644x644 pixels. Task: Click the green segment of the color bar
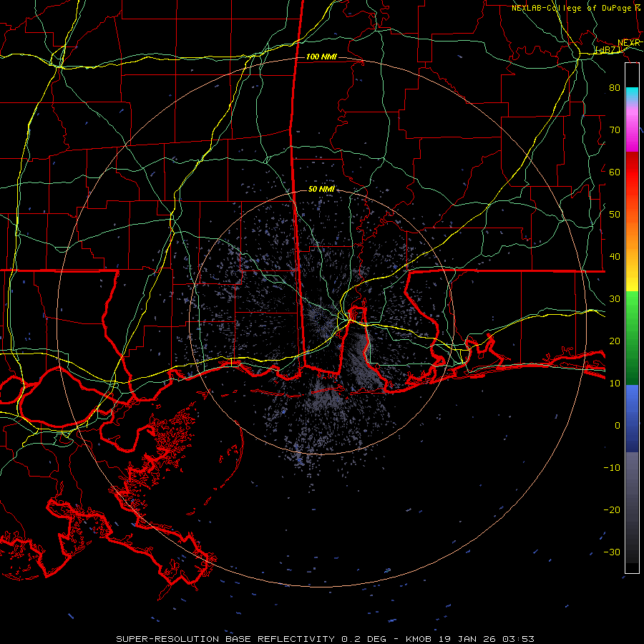tap(632, 338)
